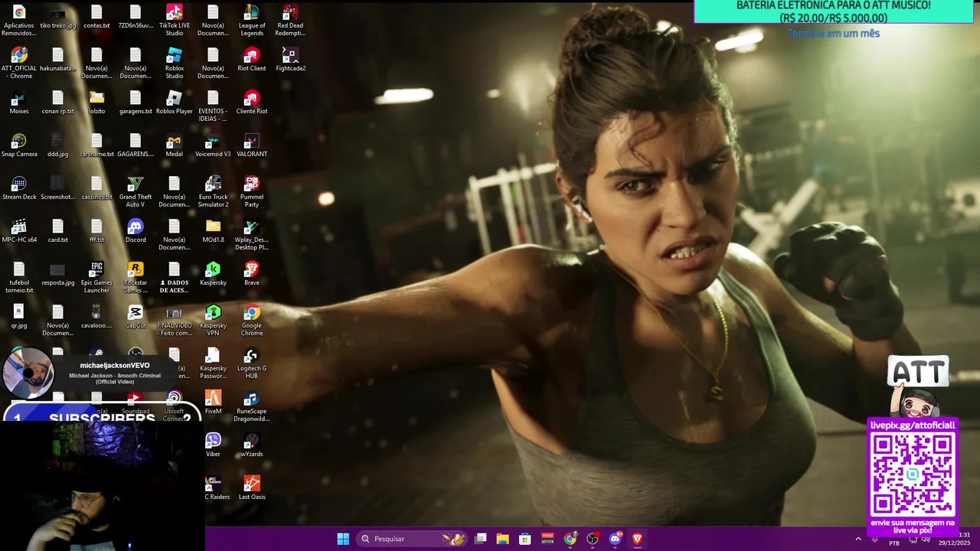This screenshot has width=980, height=551.
Task: Open the Medal desktop shortcut
Action: 174,145
